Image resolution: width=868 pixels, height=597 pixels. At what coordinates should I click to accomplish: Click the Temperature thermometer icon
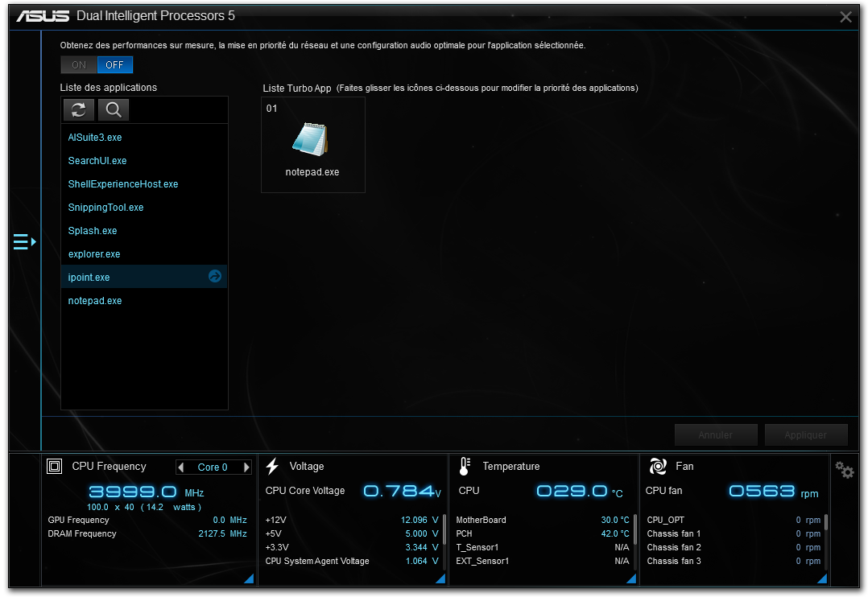click(465, 467)
